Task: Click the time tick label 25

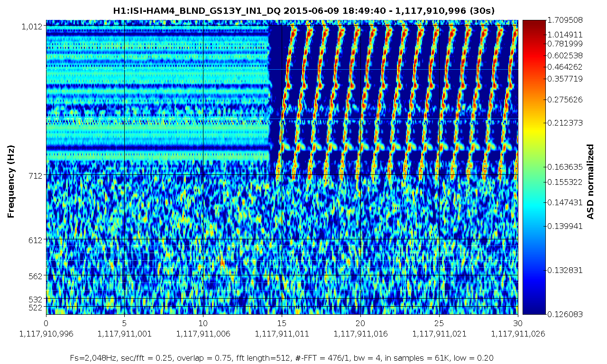Action: [439, 323]
